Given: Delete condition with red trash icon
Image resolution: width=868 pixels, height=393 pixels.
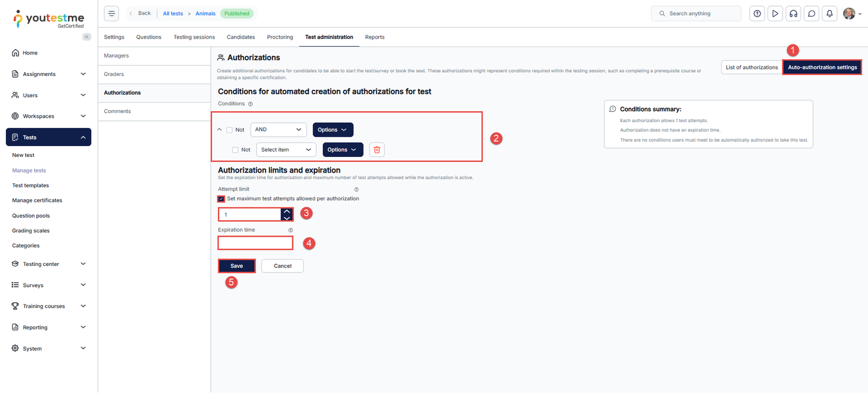Looking at the screenshot, I should [377, 150].
